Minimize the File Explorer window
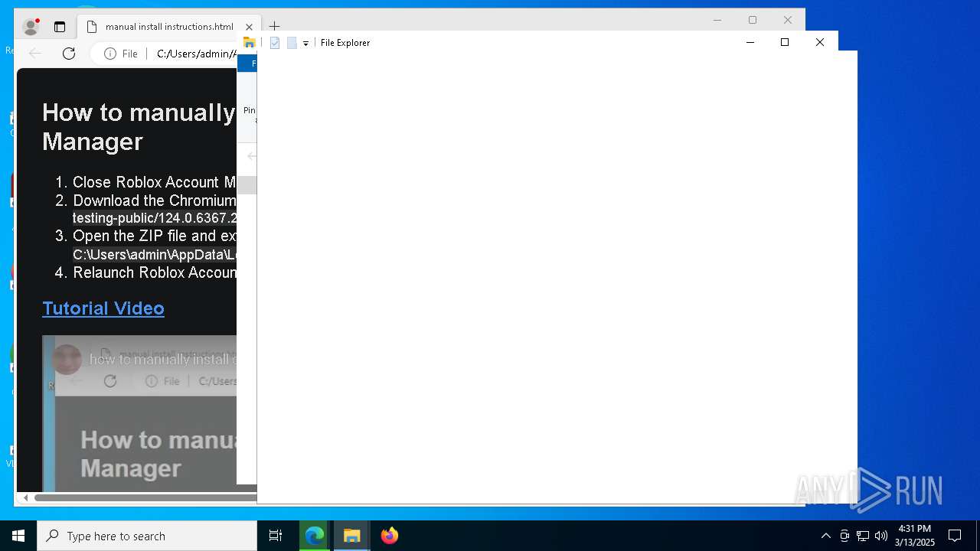 pos(750,42)
